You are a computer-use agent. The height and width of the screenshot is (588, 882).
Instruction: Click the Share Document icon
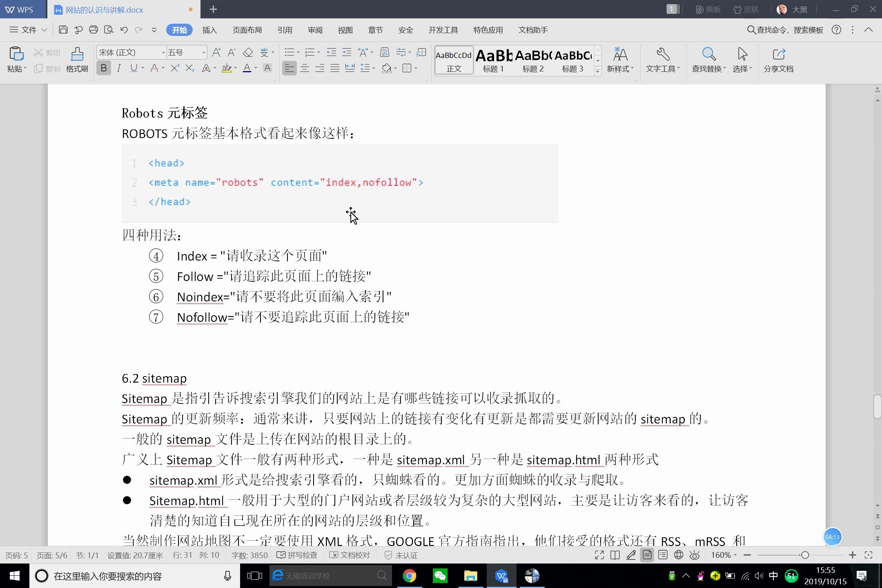click(x=779, y=60)
